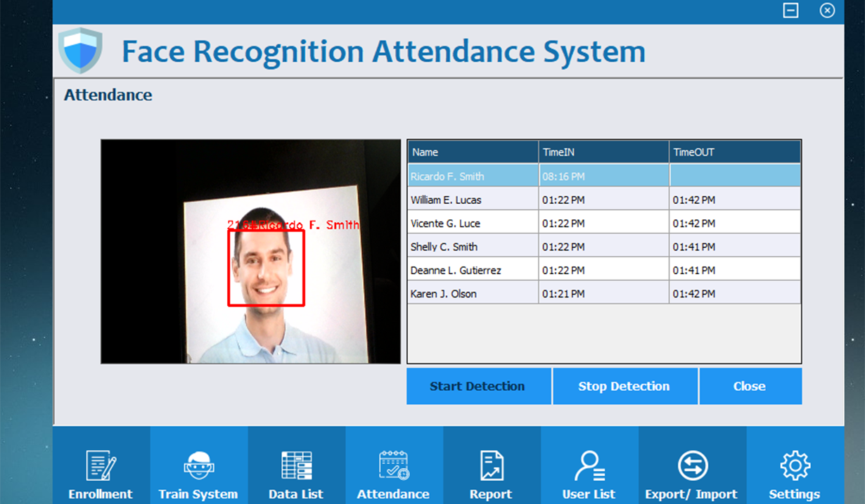Click the Export/Import arrows icon
The height and width of the screenshot is (504, 865).
(x=692, y=466)
